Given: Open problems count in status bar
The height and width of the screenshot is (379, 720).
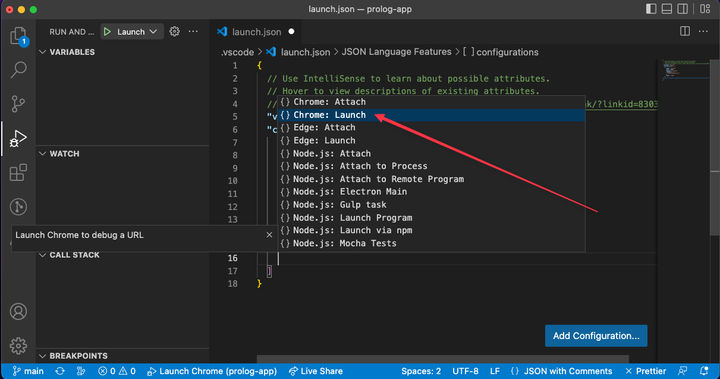Looking at the screenshot, I should tap(117, 371).
